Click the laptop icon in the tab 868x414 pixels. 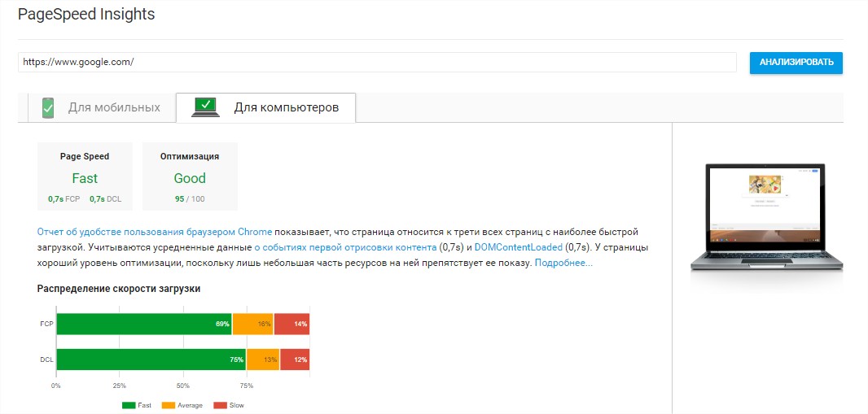207,107
